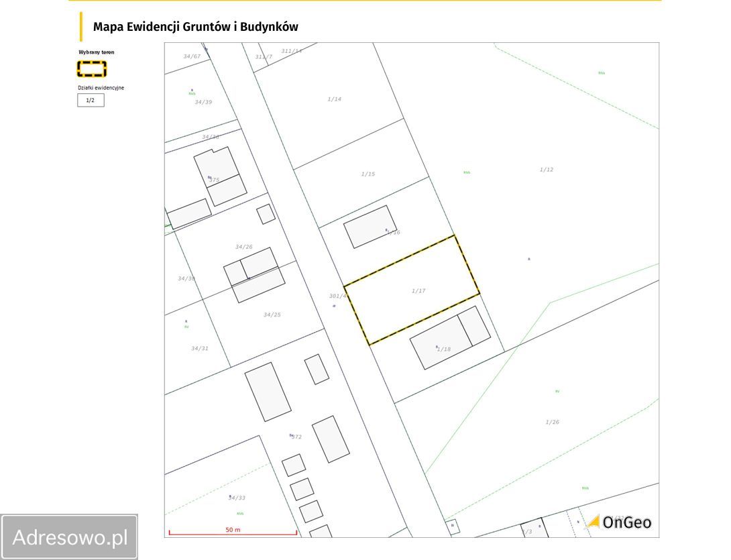Click parcel label 34/26
This screenshot has width=731, height=560.
coord(243,247)
